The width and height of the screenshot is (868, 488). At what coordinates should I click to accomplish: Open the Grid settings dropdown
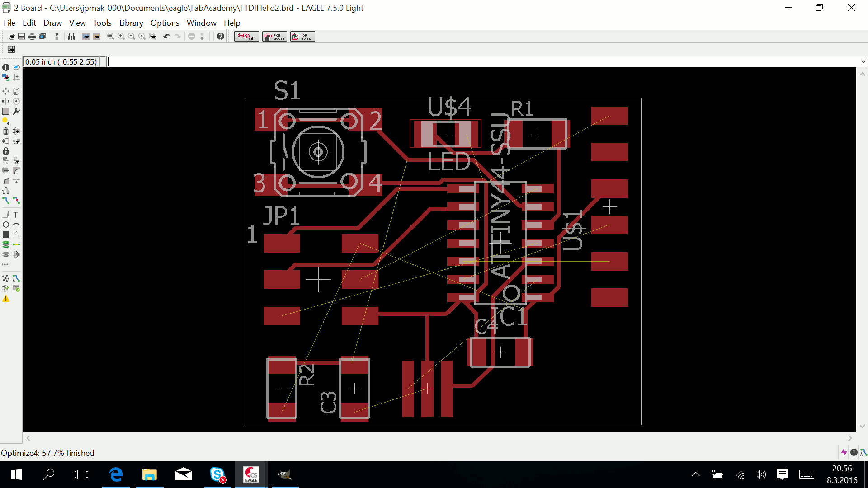[11, 49]
